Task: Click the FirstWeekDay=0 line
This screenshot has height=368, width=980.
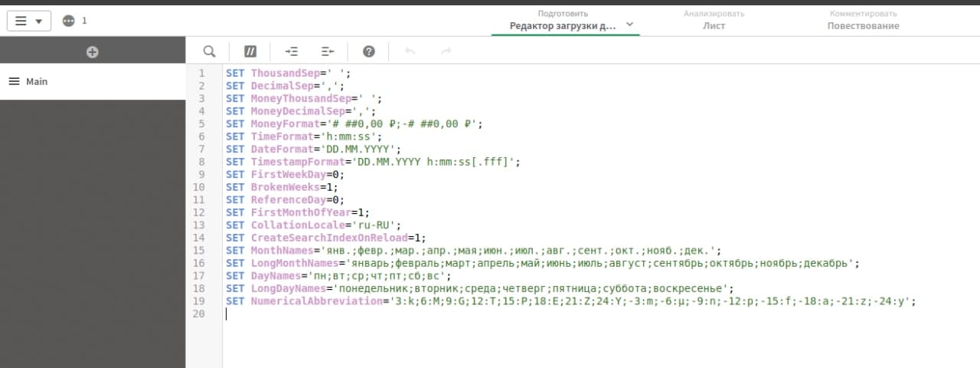Action: (285, 175)
